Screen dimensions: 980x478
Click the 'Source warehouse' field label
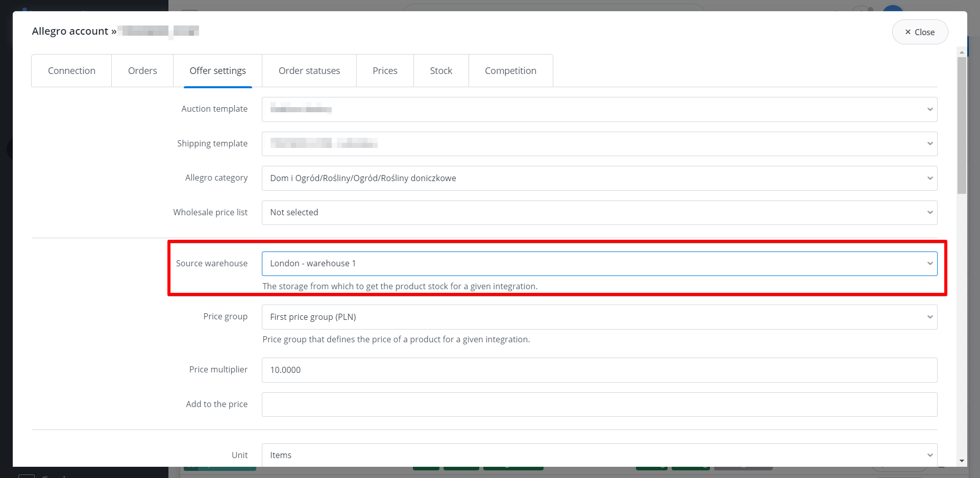click(x=212, y=263)
